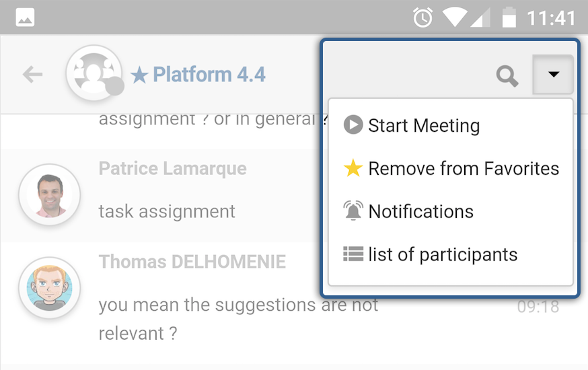Go back using the arrow icon
The image size is (588, 370).
[x=32, y=74]
